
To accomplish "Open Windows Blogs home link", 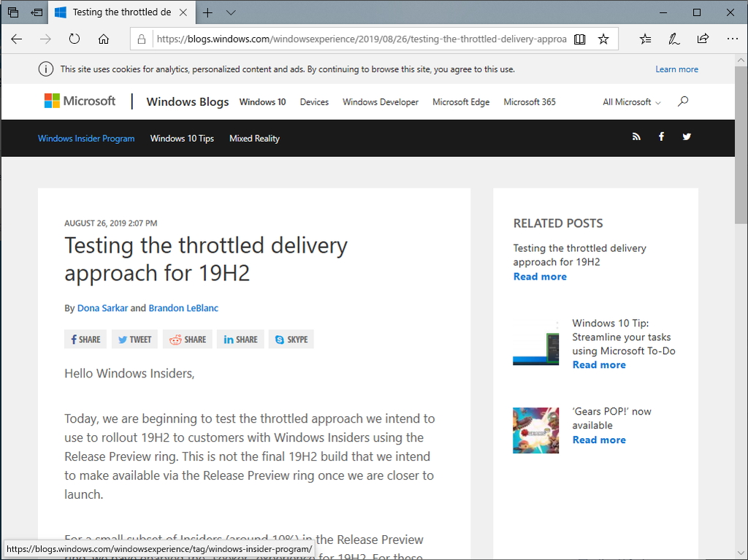I will pyautogui.click(x=188, y=101).
